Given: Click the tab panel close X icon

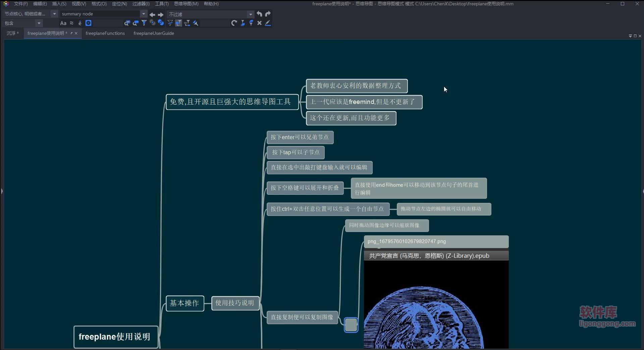Looking at the screenshot, I should coord(640,36).
